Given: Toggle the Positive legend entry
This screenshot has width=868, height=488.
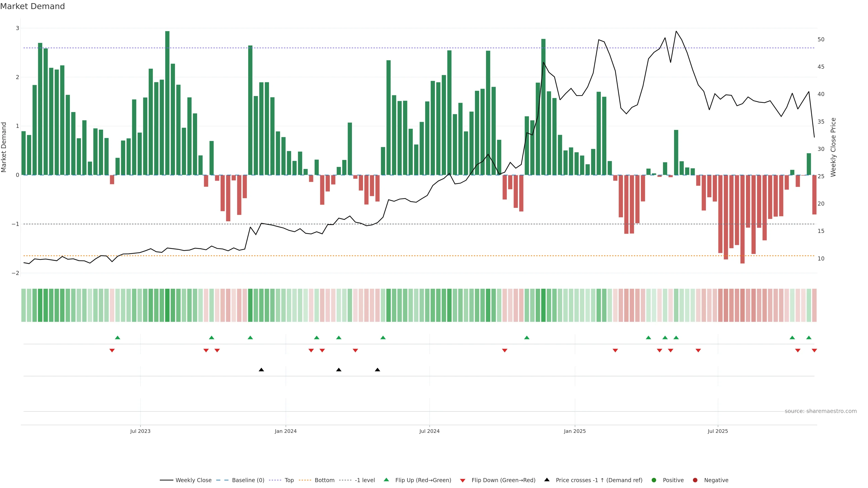Looking at the screenshot, I should (673, 480).
